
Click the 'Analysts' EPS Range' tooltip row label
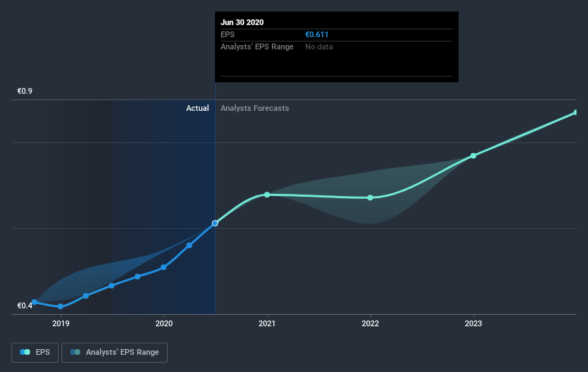[x=257, y=46]
